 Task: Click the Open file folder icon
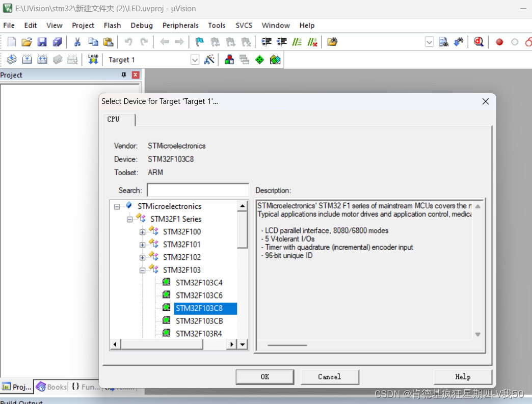(26, 42)
